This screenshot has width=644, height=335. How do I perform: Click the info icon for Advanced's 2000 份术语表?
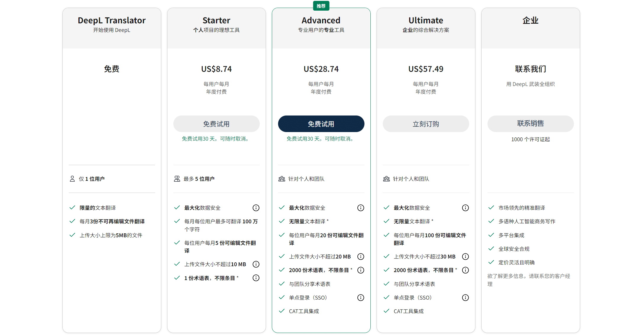361,270
